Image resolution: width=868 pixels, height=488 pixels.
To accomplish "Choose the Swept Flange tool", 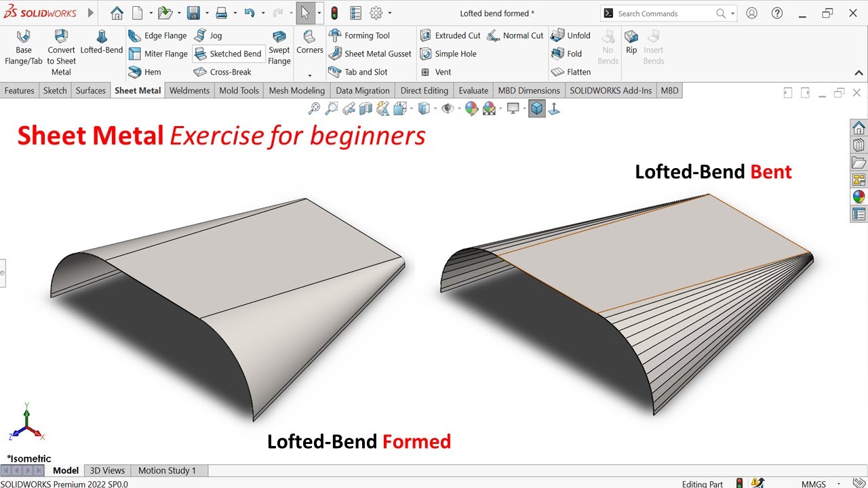I will pos(279,47).
